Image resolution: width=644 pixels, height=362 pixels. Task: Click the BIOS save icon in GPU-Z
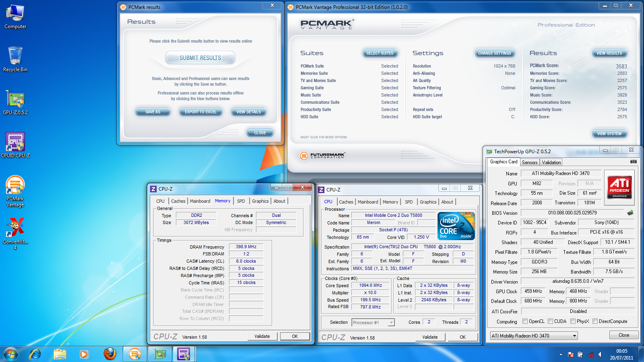coord(630,212)
